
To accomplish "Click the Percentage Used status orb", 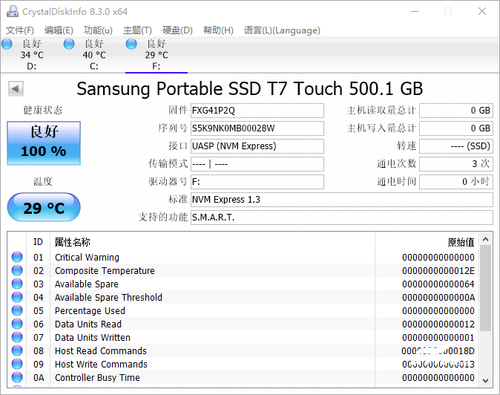I will (x=17, y=310).
